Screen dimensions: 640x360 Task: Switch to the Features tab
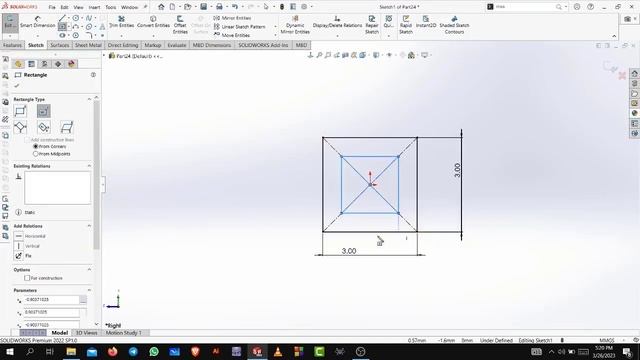[12, 45]
